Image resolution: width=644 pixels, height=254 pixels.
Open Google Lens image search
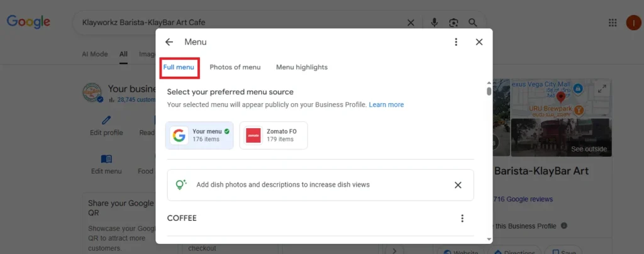point(453,23)
